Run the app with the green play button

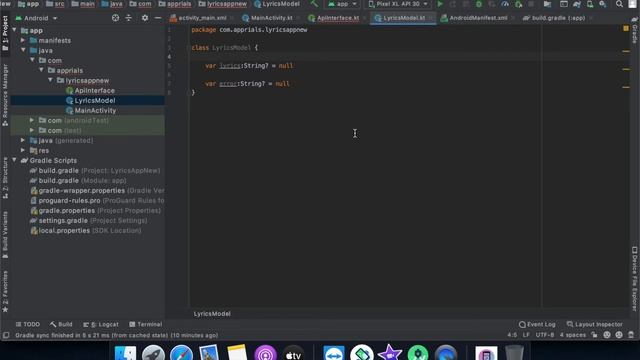[x=440, y=4]
